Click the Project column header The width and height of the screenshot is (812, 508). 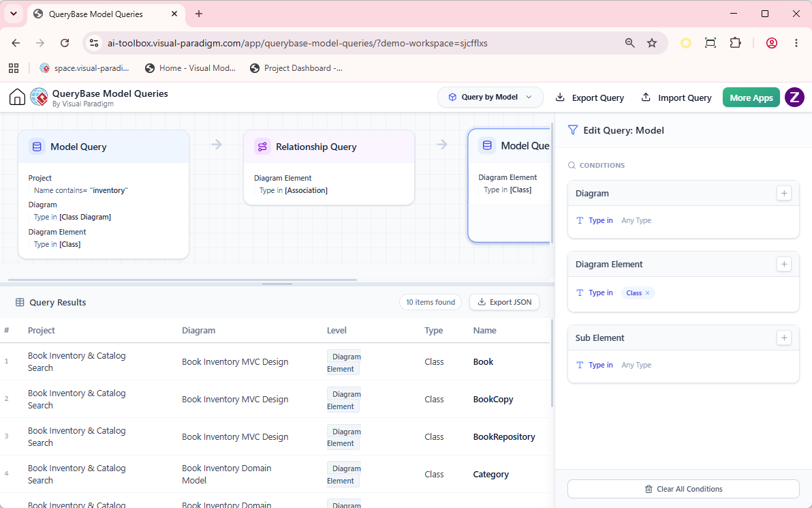coord(42,330)
